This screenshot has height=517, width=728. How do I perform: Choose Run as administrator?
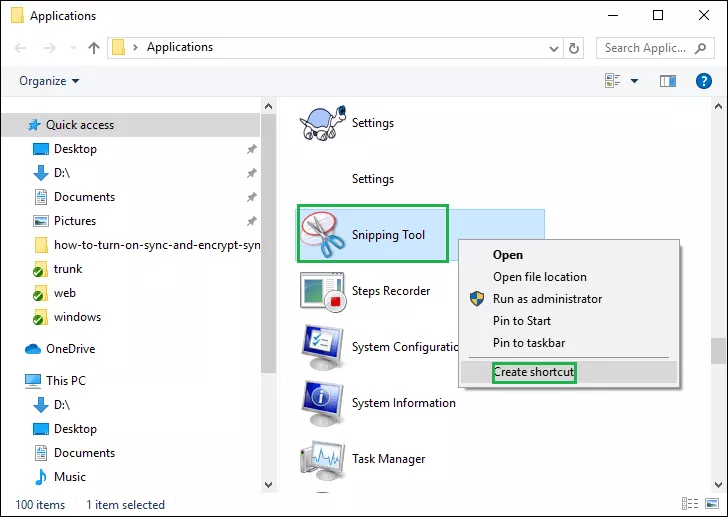pos(569,299)
